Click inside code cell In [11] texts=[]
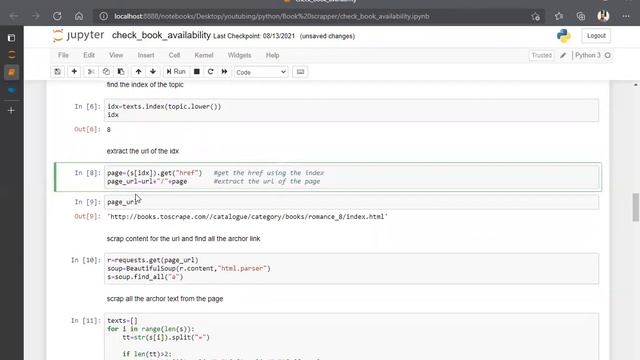 click(351, 337)
